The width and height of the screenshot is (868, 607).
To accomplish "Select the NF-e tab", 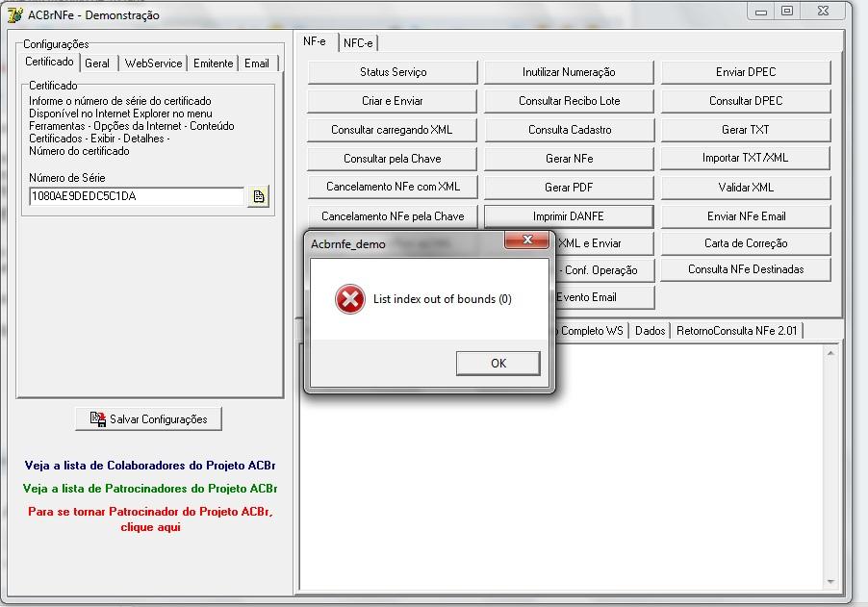I will pos(315,41).
